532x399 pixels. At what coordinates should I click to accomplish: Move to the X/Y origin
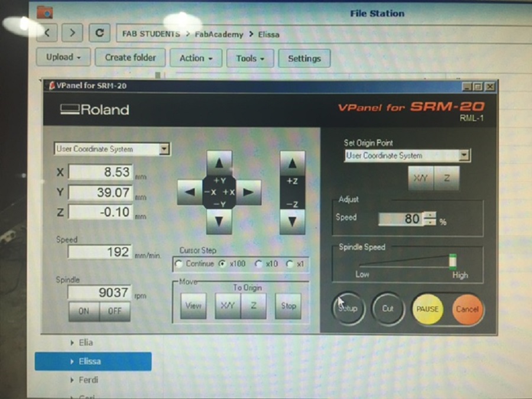[x=228, y=306]
